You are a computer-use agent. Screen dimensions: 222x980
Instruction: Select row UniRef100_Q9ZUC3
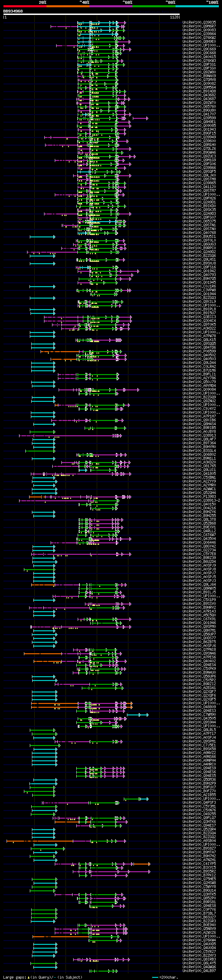199,156
